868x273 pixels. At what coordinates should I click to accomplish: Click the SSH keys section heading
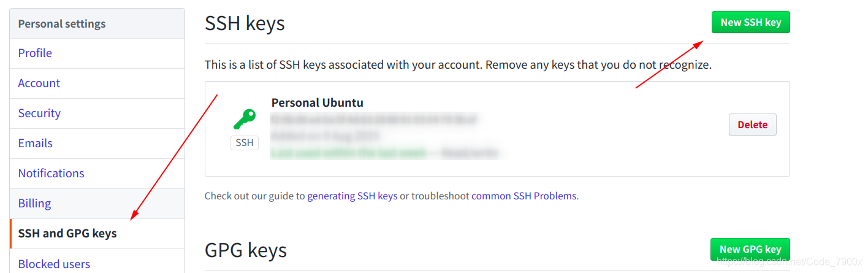tap(245, 23)
